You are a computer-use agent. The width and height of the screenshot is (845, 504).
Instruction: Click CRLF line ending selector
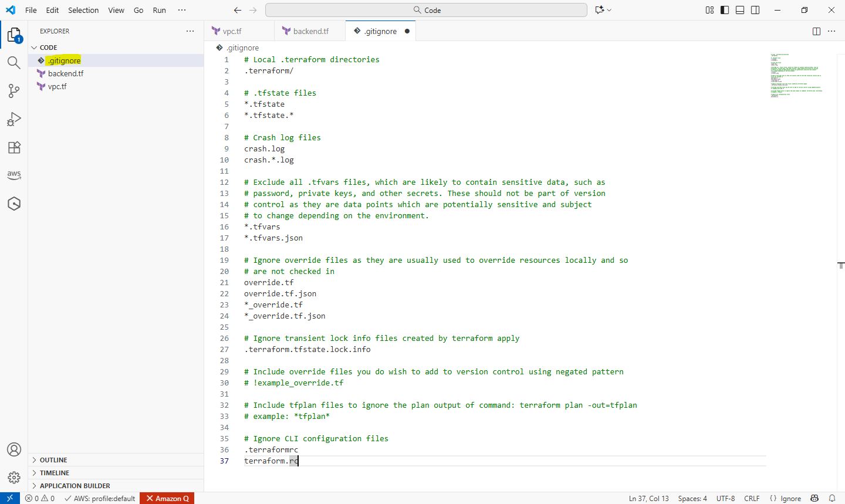click(752, 498)
